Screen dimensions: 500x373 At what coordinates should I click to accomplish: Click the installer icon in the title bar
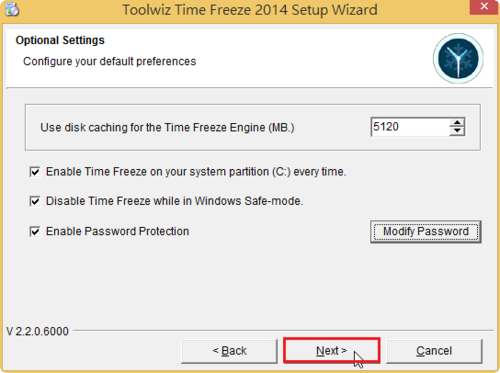12,9
